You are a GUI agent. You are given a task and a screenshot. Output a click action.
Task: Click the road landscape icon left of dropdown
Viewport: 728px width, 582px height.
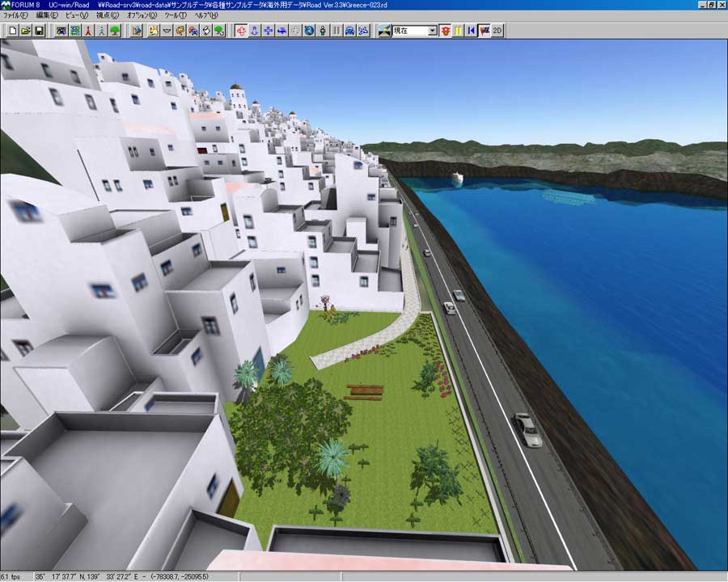click(384, 31)
